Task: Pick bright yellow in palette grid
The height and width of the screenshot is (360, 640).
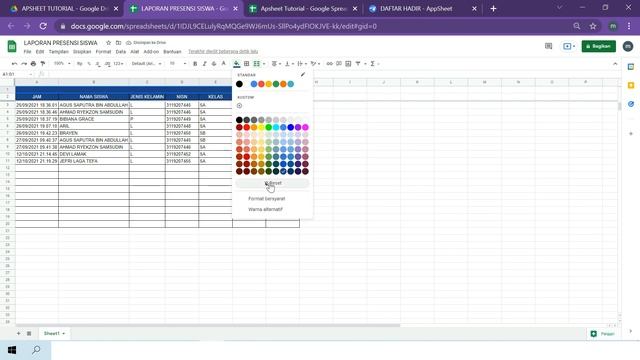Action: 261,127
